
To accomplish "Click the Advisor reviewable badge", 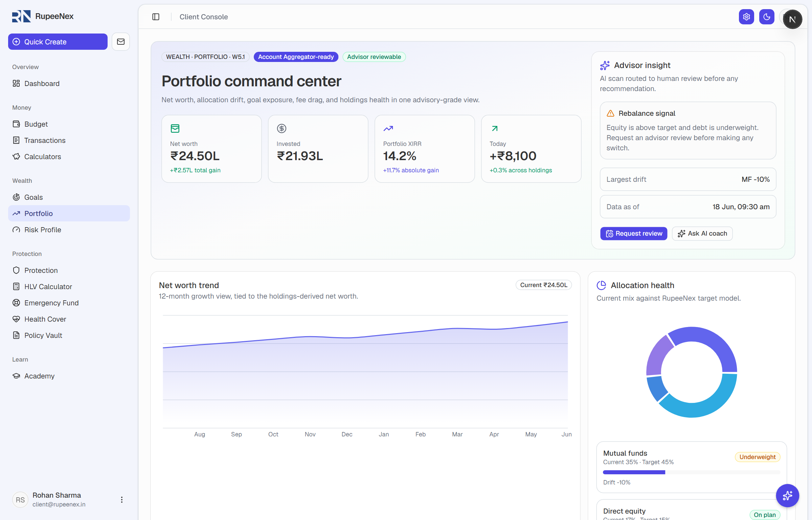I will click(x=374, y=57).
